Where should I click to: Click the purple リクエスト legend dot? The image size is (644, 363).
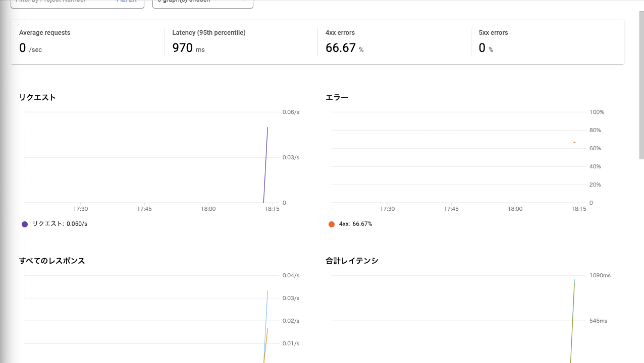(25, 224)
